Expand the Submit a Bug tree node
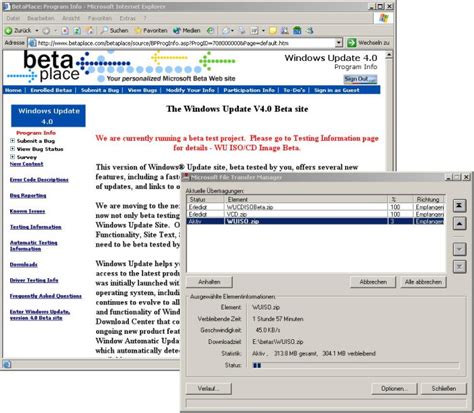Screen dimensions: 474x413 12,141
